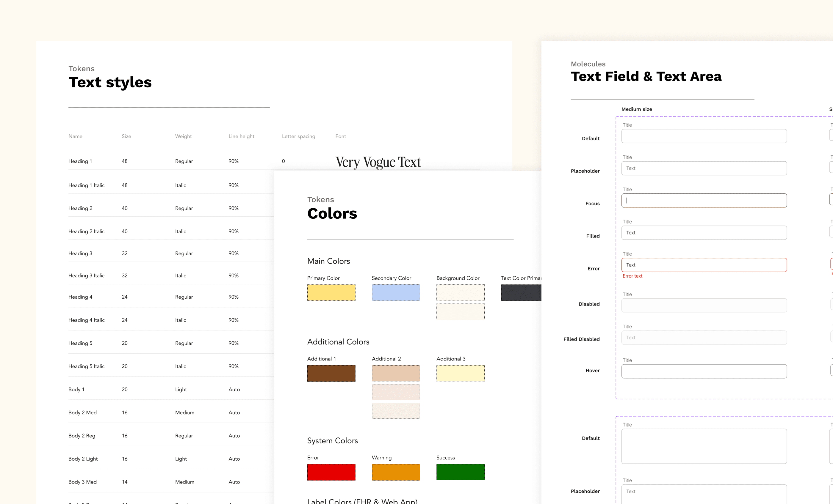Click the Error state red-bordered field

pyautogui.click(x=704, y=265)
